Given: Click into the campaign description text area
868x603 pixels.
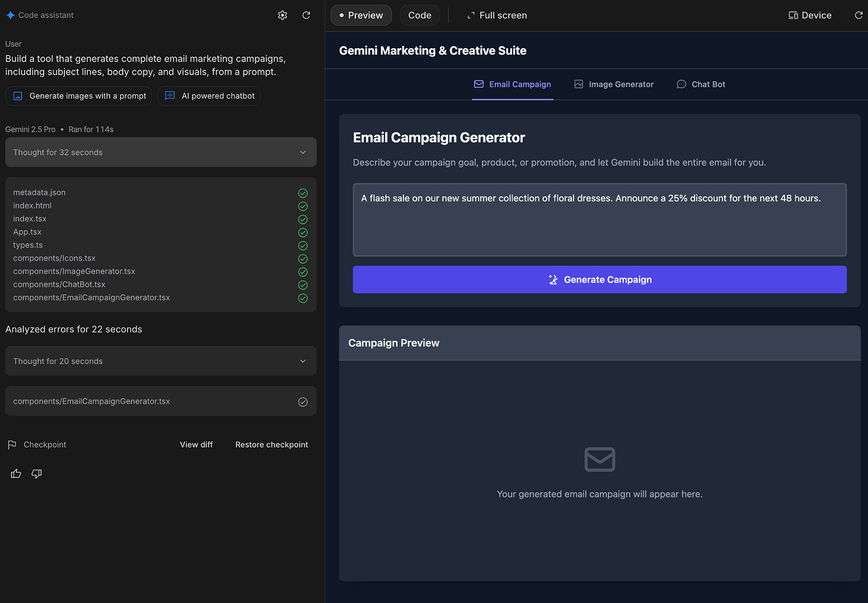Looking at the screenshot, I should (600, 220).
